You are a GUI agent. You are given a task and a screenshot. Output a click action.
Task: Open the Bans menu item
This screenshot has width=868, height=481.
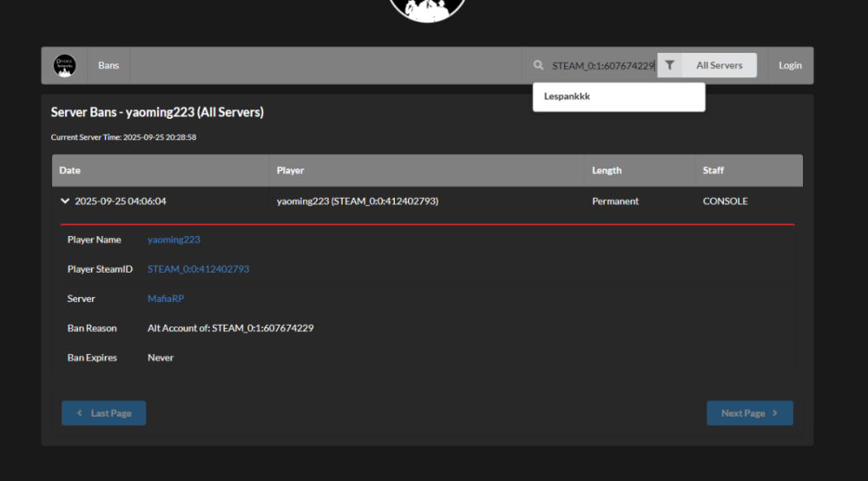108,66
